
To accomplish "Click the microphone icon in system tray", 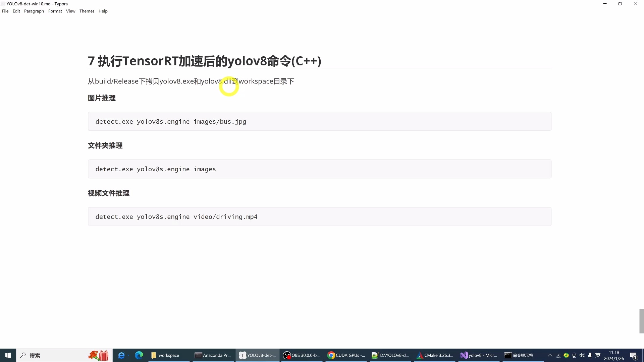I will click(x=590, y=355).
